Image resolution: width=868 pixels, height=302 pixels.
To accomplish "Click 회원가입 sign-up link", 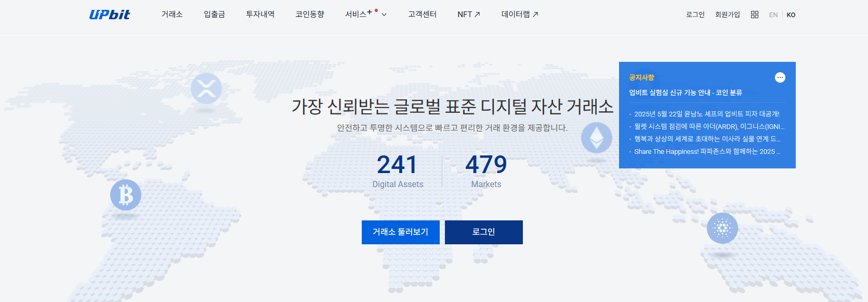I will tap(728, 15).
